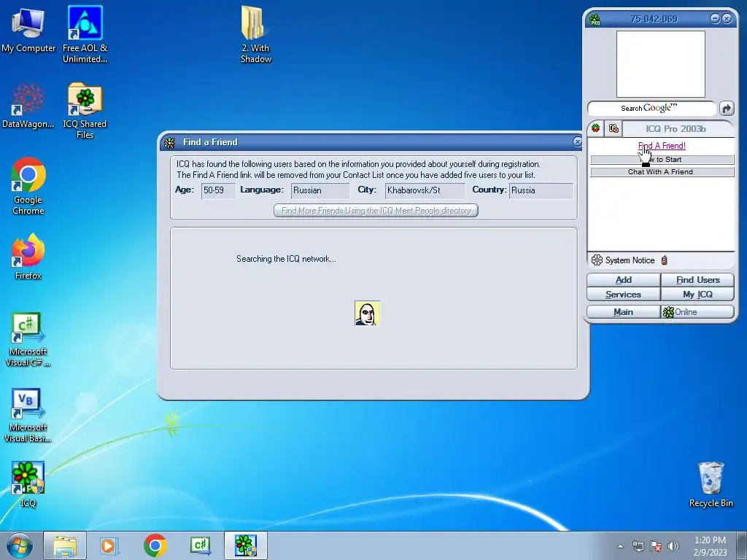
Task: Click ICQ flower contact list tab icon
Action: [x=595, y=128]
